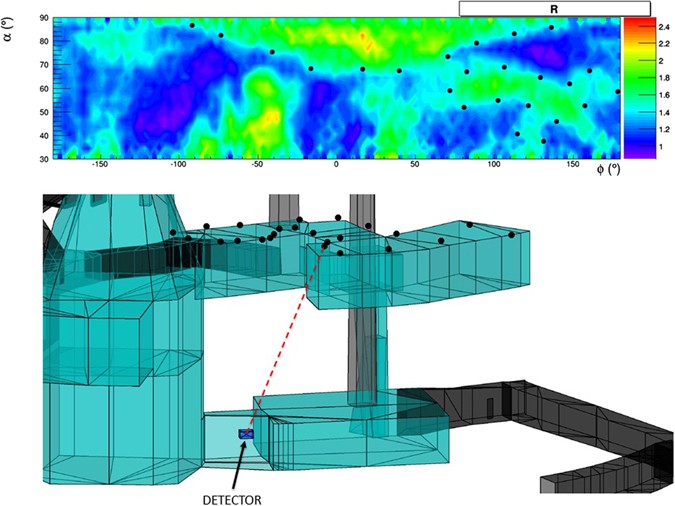The image size is (675, 506).
Task: Select the blue detector box in the model
Action: 247,434
